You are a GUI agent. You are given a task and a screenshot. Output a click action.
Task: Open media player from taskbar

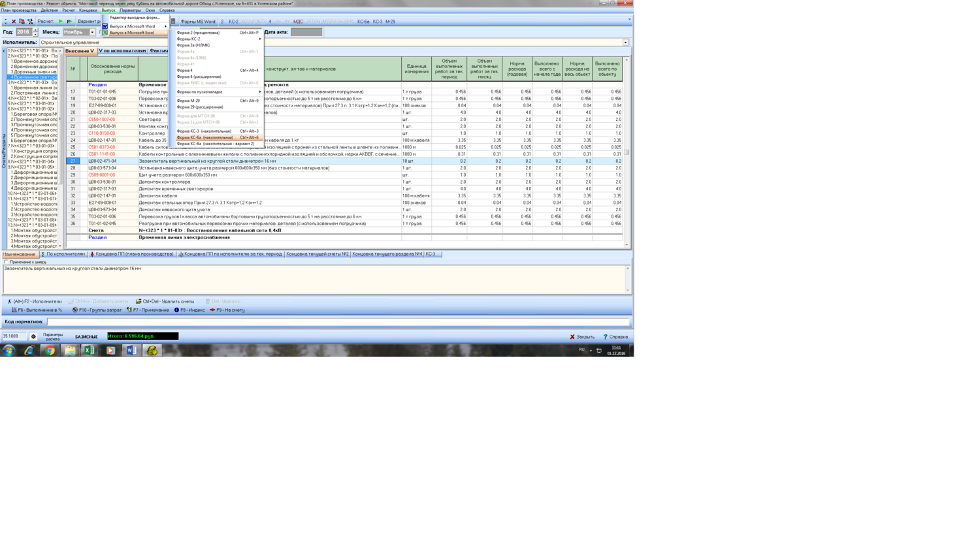tap(110, 350)
